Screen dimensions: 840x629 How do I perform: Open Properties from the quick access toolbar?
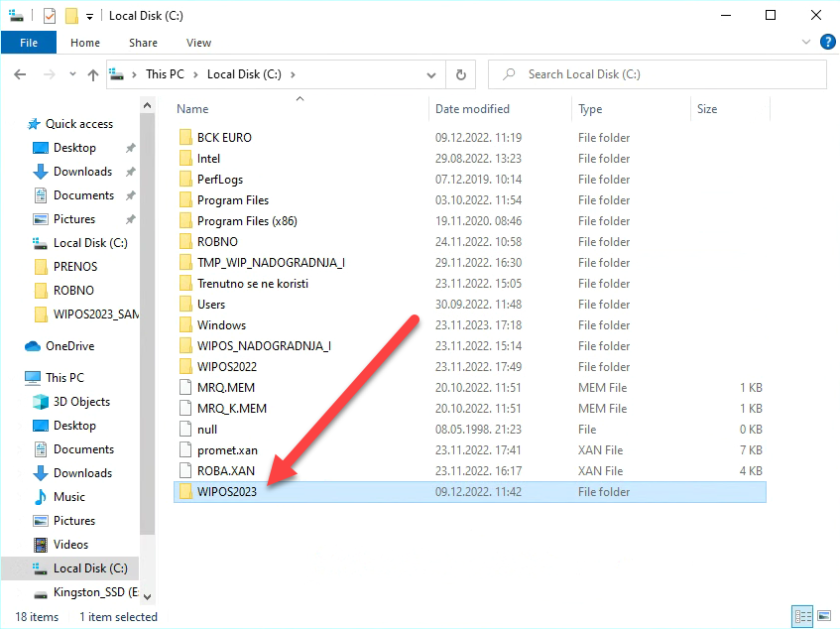[50, 16]
